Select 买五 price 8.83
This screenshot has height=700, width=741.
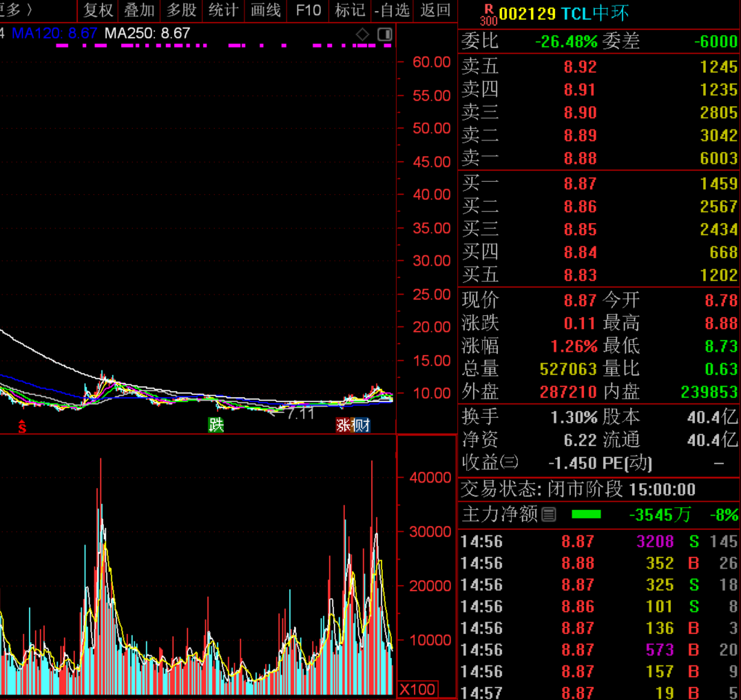coord(580,275)
